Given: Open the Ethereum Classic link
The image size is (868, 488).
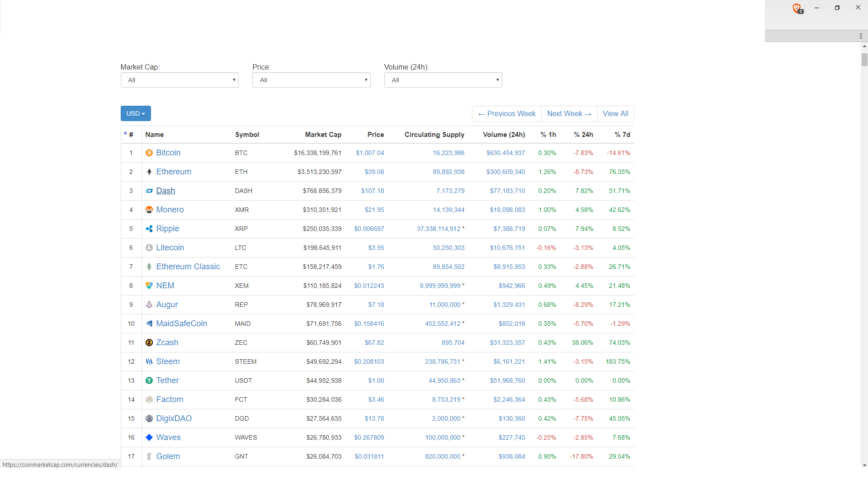Looking at the screenshot, I should click(x=188, y=267).
